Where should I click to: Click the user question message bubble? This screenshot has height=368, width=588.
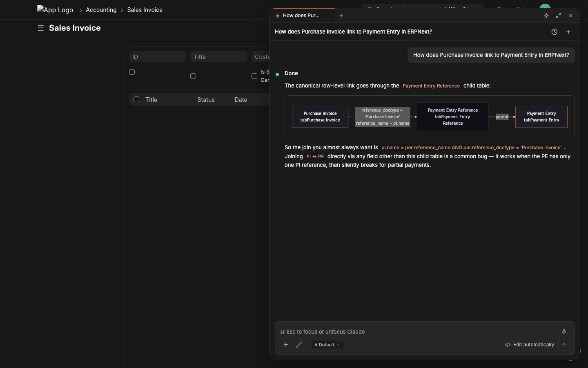[491, 55]
